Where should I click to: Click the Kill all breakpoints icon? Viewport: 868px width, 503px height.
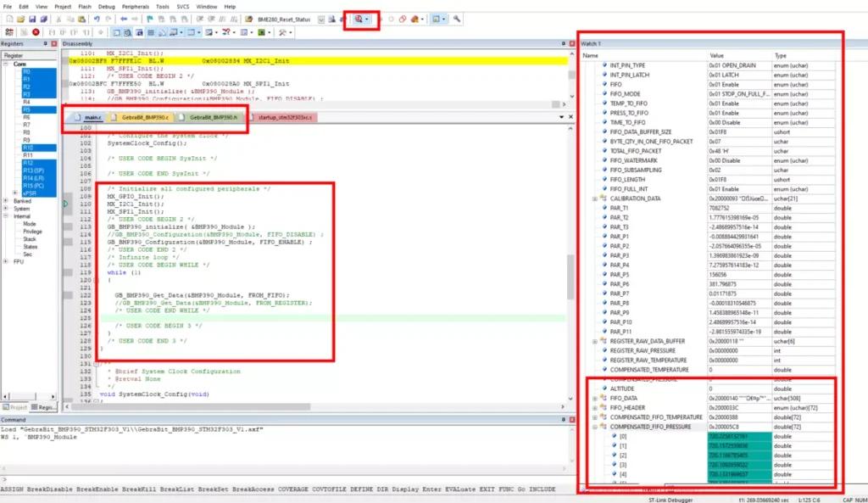[x=414, y=20]
